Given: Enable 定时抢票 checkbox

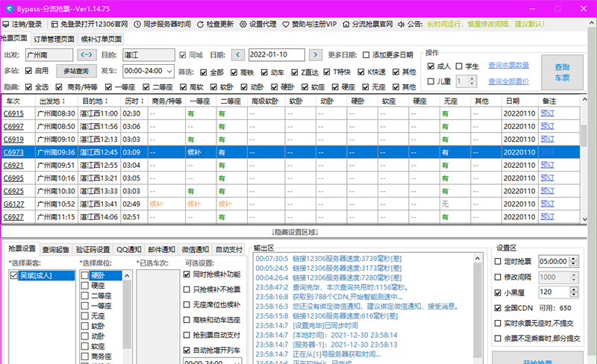Looking at the screenshot, I should point(498,262).
